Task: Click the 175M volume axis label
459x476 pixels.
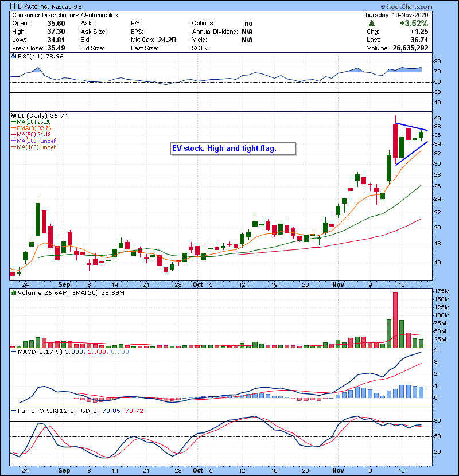Action: 442,291
